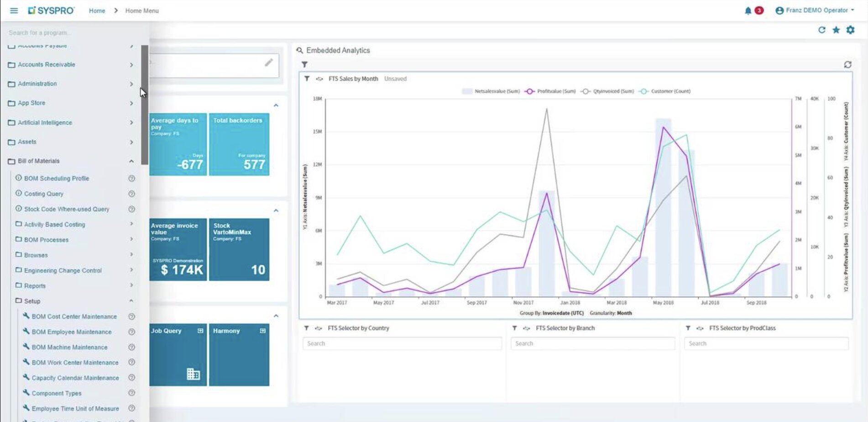This screenshot has width=868, height=422.
Task: Click the pencil edit icon
Action: click(x=269, y=63)
